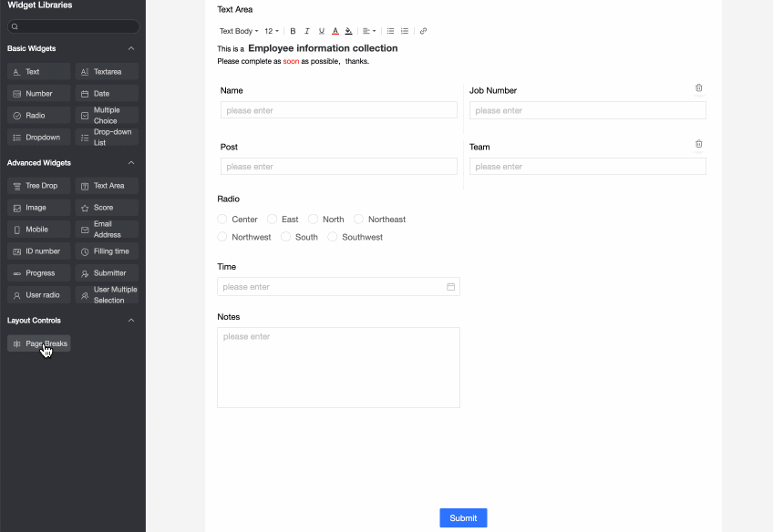Toggle underline formatting in text toolbar
This screenshot has height=532, width=773.
(x=322, y=31)
